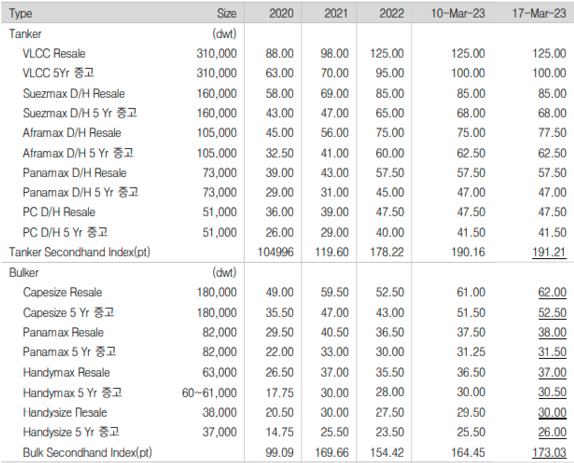This screenshot has width=574, height=463.
Task: Select the VLCC Resale row label
Action: pyautogui.click(x=54, y=53)
